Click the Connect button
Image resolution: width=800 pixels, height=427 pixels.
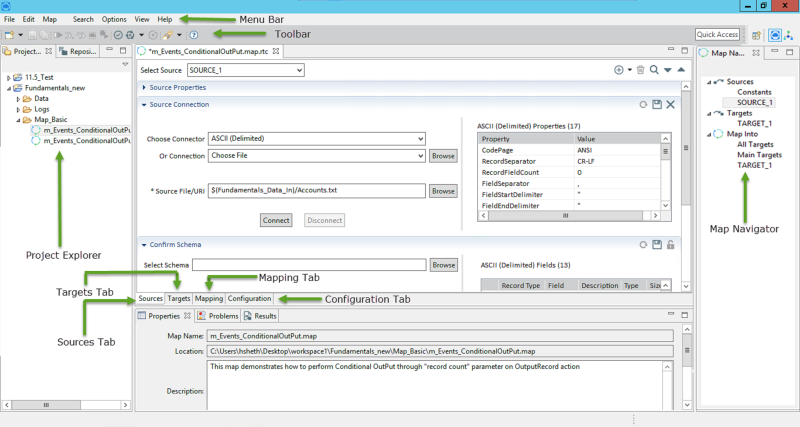[x=276, y=220]
